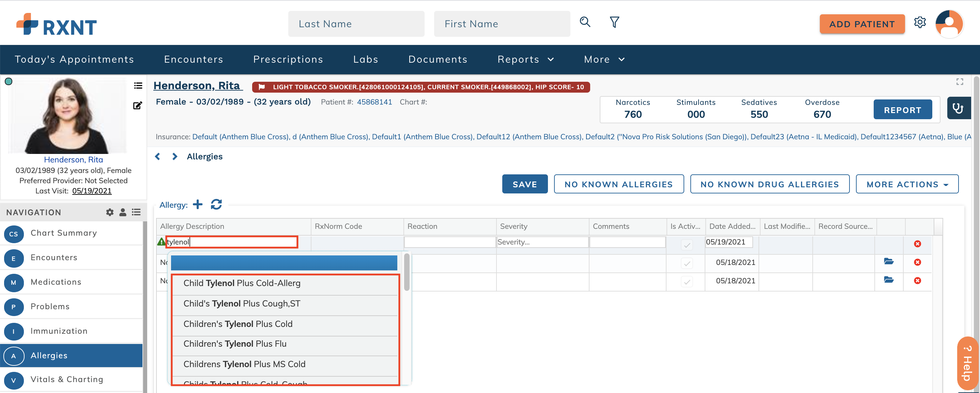Screen dimensions: 980x393
Task: Open folder icon in second 05/18/2021 row
Action: pos(888,280)
